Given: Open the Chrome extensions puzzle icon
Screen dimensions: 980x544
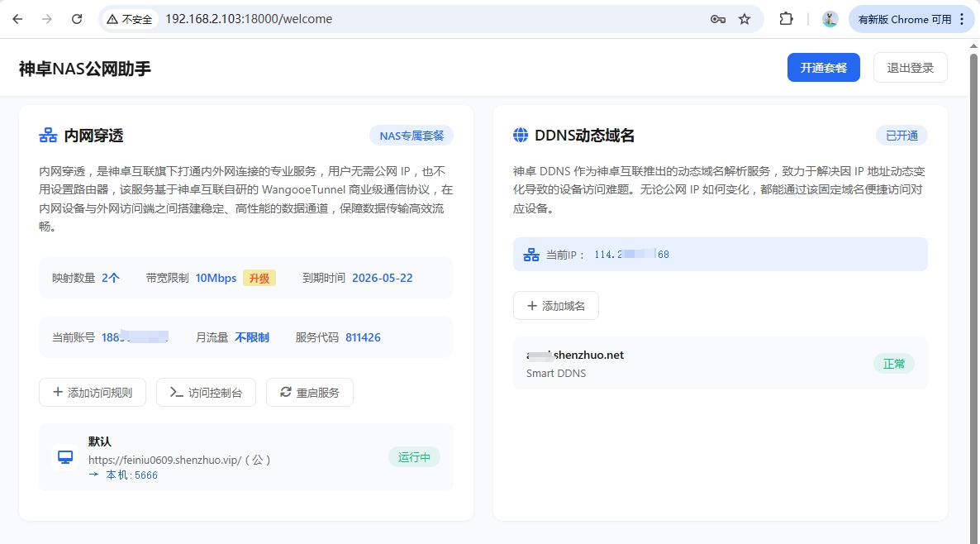Looking at the screenshot, I should coord(787,19).
